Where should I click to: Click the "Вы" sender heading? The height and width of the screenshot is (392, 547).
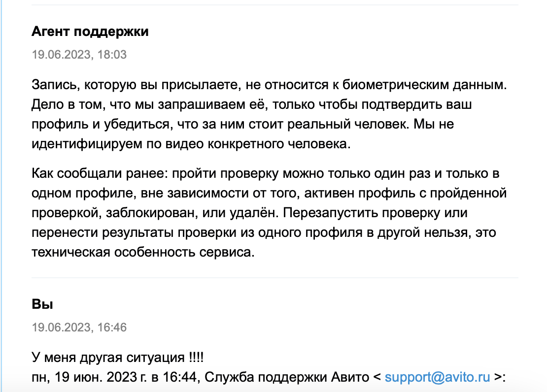point(42,304)
